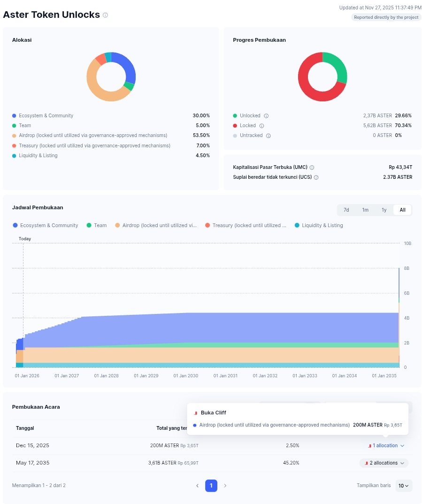Click info icon for Suplai beredar tidak terkunci
Image resolution: width=422 pixels, height=504 pixels.
pyautogui.click(x=316, y=177)
